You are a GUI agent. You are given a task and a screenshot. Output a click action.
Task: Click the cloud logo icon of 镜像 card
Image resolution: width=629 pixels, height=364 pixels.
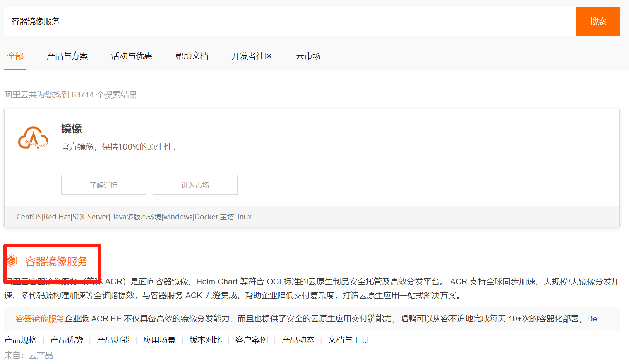tap(33, 138)
